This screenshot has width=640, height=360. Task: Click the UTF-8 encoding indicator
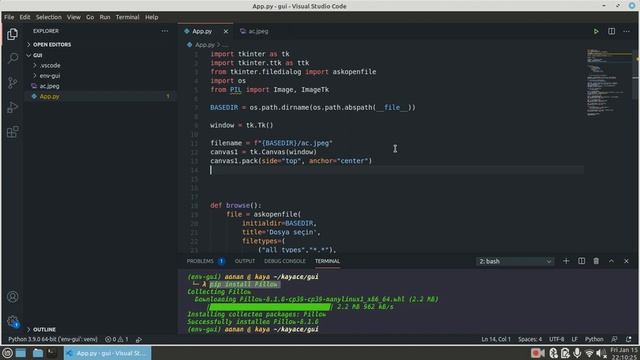point(556,339)
